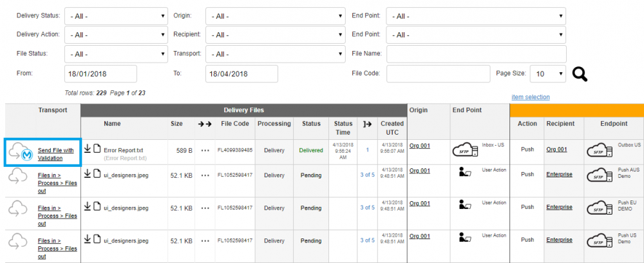Open the Delivery Status dropdown
644x263 pixels.
116,16
